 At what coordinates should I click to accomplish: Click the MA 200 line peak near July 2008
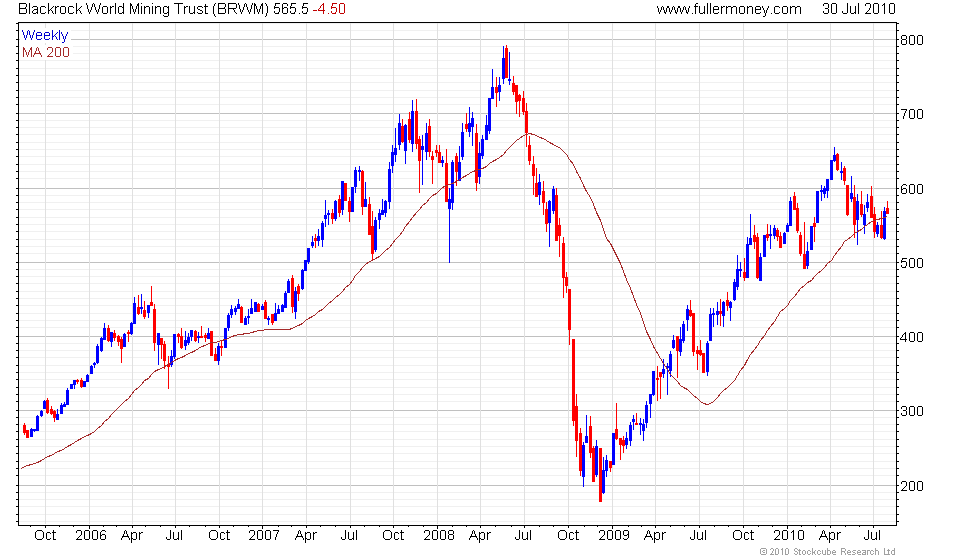tap(529, 133)
